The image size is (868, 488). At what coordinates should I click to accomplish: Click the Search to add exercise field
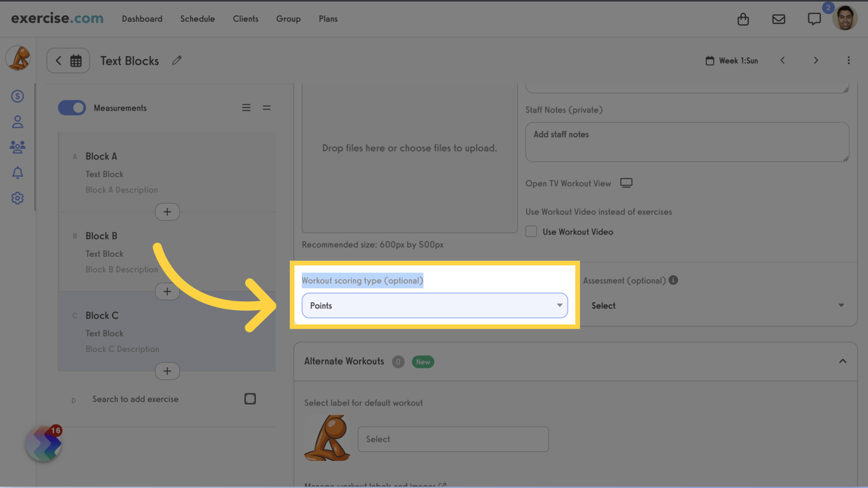(x=135, y=399)
